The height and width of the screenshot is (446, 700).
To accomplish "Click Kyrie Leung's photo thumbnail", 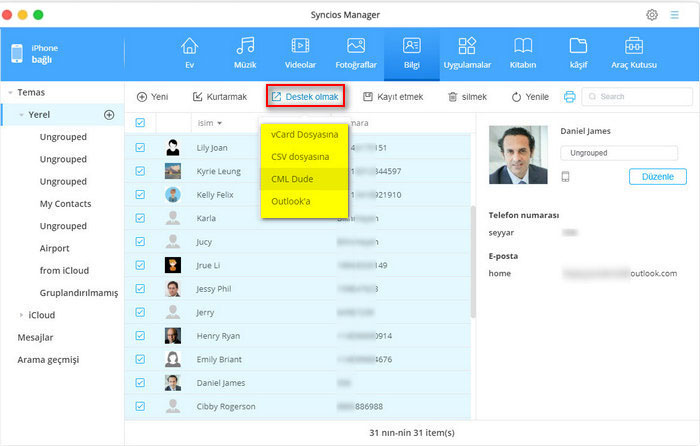I will (x=173, y=171).
